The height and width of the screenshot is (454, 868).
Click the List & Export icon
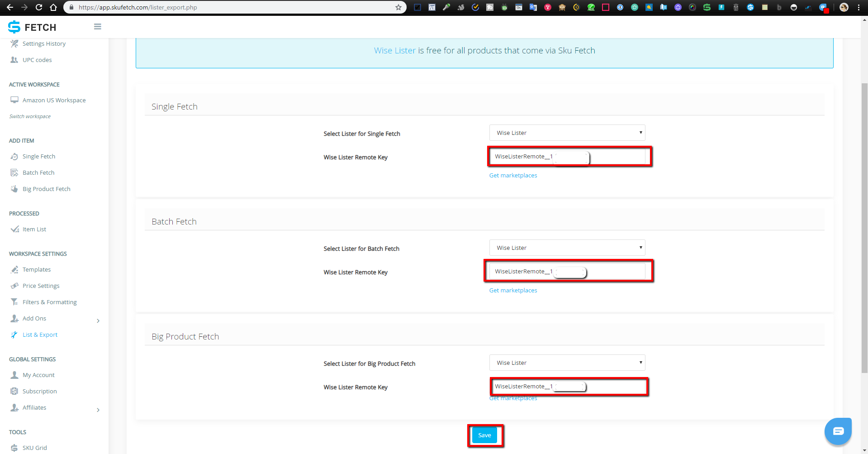pos(14,335)
